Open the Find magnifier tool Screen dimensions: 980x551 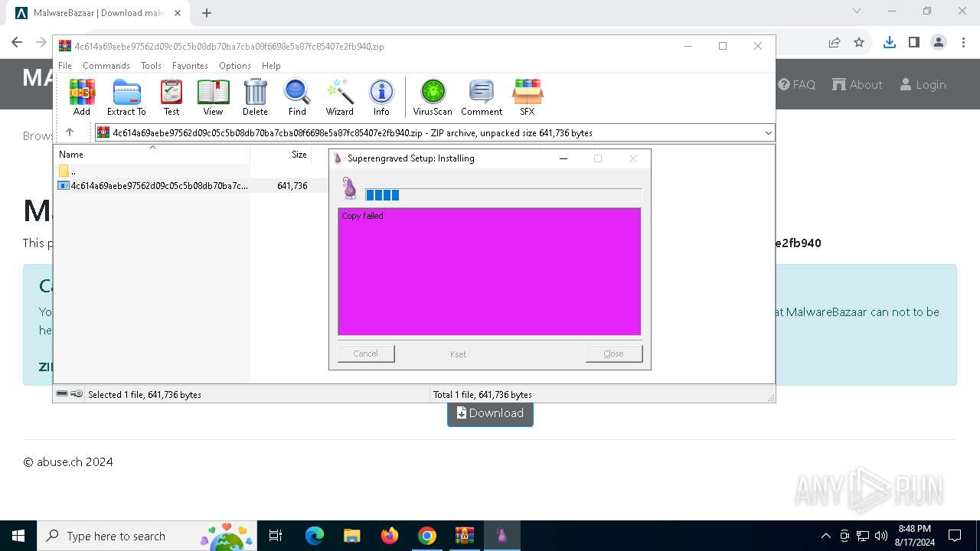(x=297, y=97)
